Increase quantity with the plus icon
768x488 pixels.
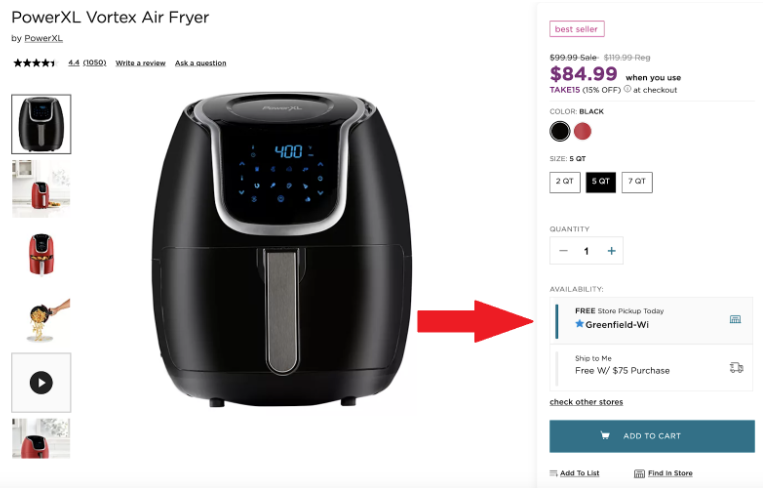(611, 251)
